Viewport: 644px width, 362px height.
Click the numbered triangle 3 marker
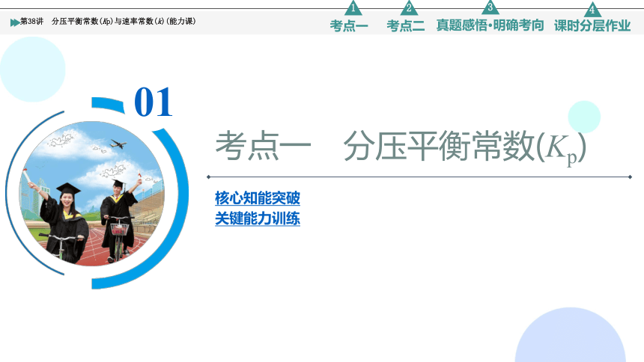[x=490, y=7]
